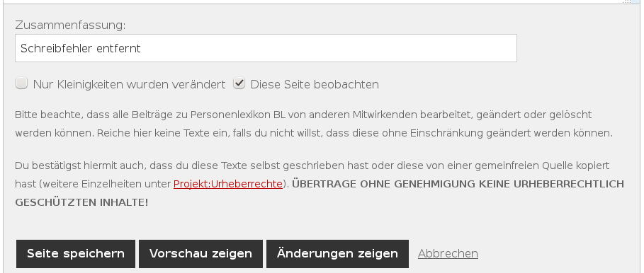Cancel editing via the Abbrechen link

[x=448, y=254]
